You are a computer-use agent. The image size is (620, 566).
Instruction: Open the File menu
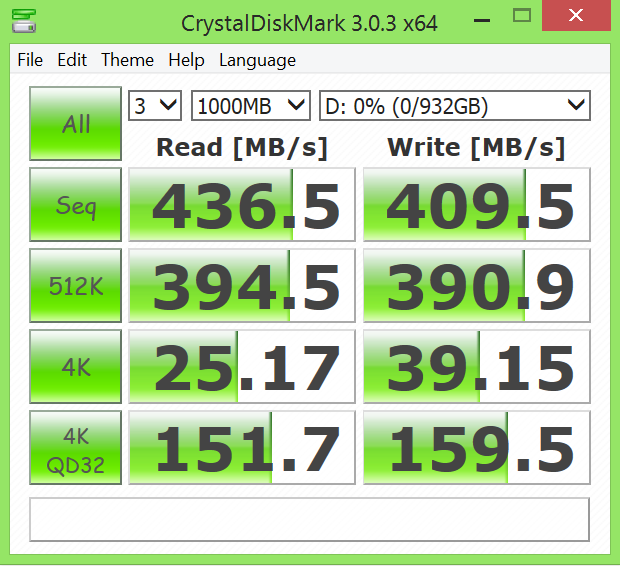point(30,60)
